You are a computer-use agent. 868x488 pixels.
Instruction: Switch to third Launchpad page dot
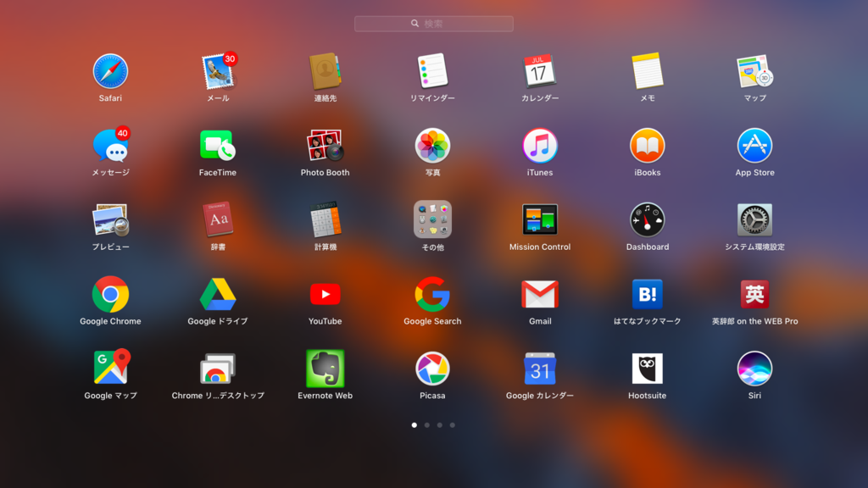440,425
